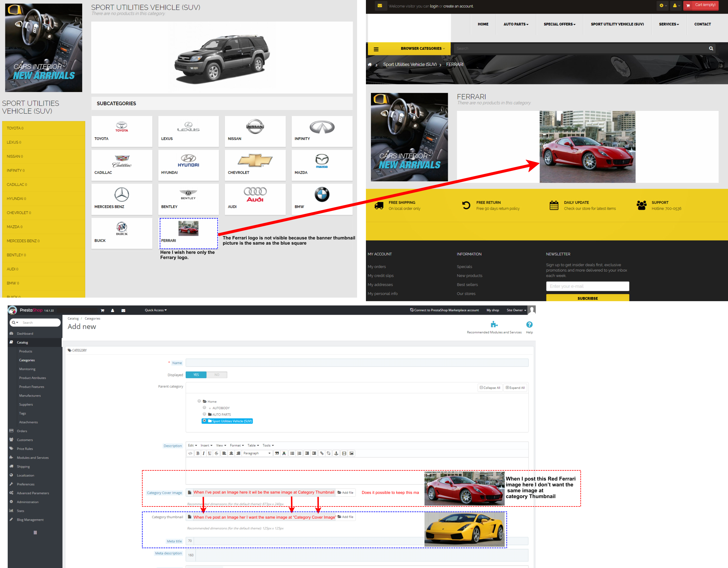This screenshot has width=728, height=568.
Task: Click the shopping cart icon in PrestaShop header
Action: click(102, 310)
